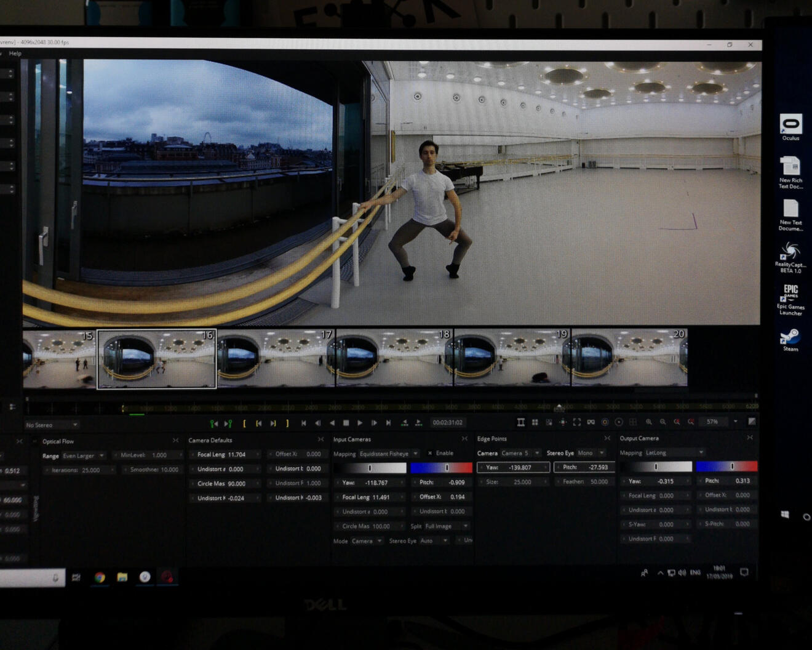Click the yellow in-point bracket icon
This screenshot has height=650, width=812.
(x=244, y=423)
